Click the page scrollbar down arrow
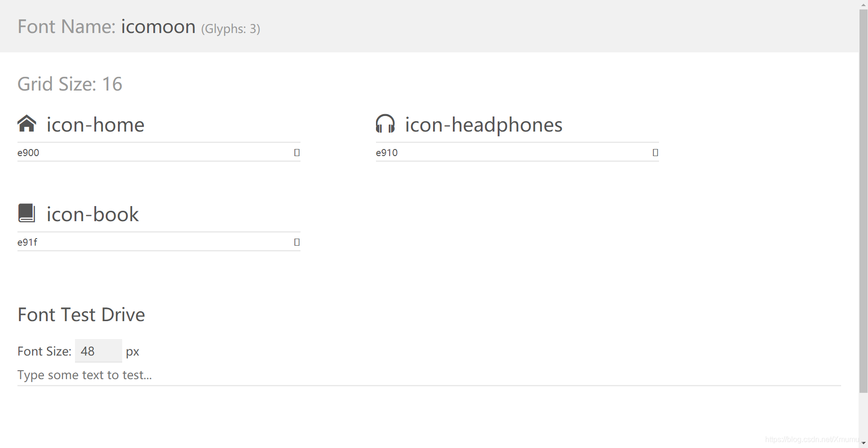This screenshot has height=448, width=868. [863, 443]
